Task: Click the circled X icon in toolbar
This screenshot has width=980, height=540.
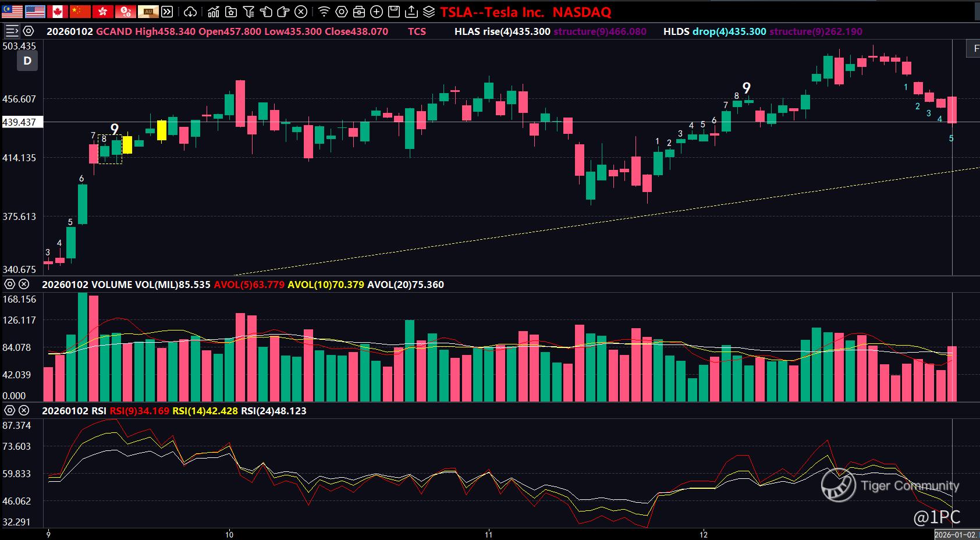Action: pos(301,12)
